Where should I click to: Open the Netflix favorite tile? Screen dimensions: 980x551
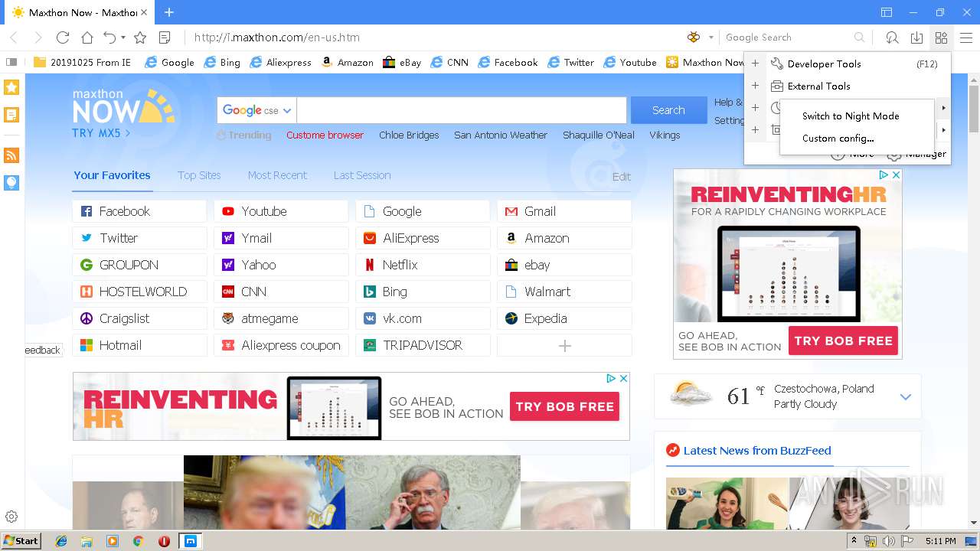click(x=423, y=265)
